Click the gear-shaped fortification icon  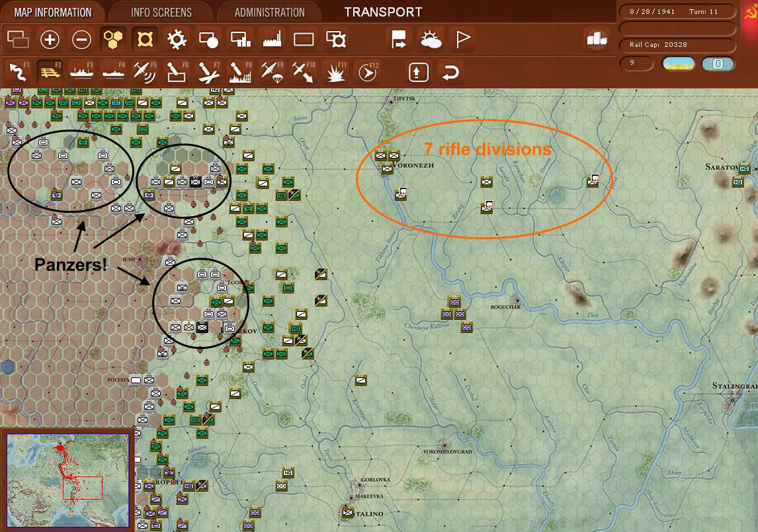coord(177,39)
